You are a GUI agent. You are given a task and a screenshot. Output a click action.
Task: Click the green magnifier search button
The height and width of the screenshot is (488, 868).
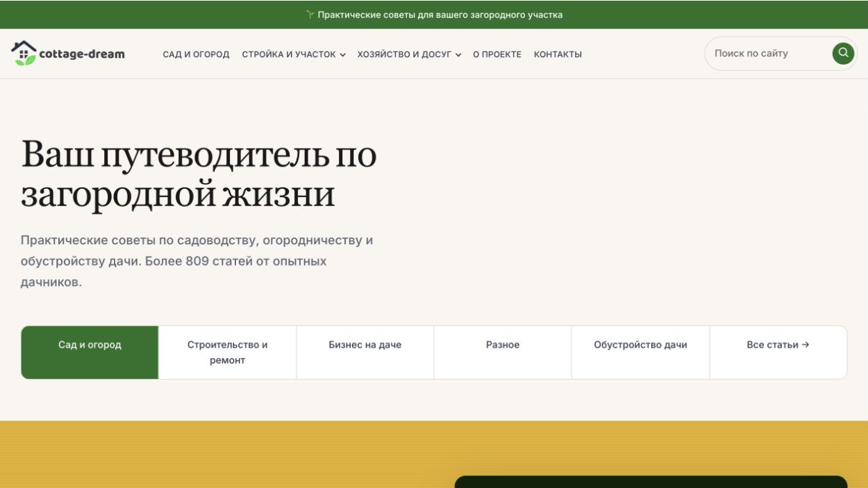point(843,53)
